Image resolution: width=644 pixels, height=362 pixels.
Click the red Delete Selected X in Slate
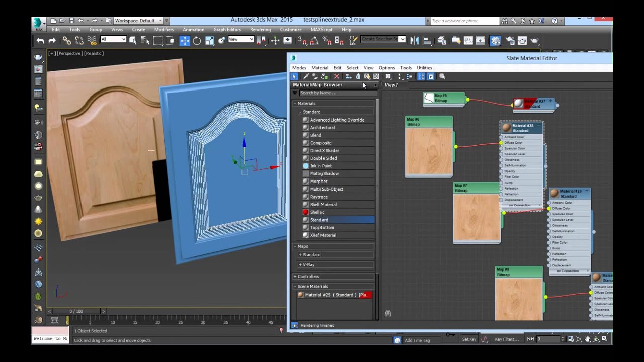[x=337, y=76]
